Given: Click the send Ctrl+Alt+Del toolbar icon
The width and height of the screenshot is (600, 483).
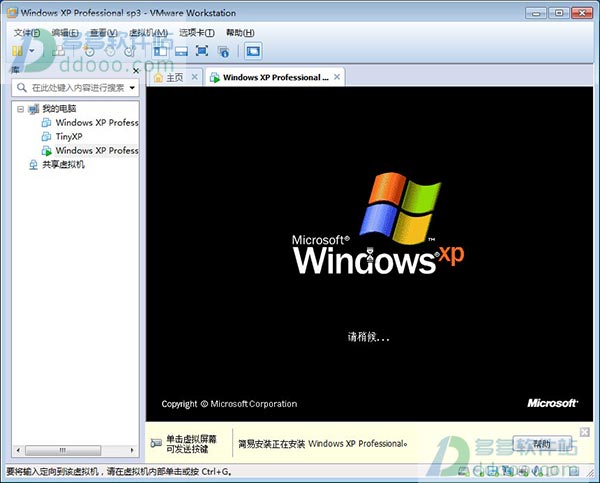Looking at the screenshot, I should pyautogui.click(x=59, y=51).
